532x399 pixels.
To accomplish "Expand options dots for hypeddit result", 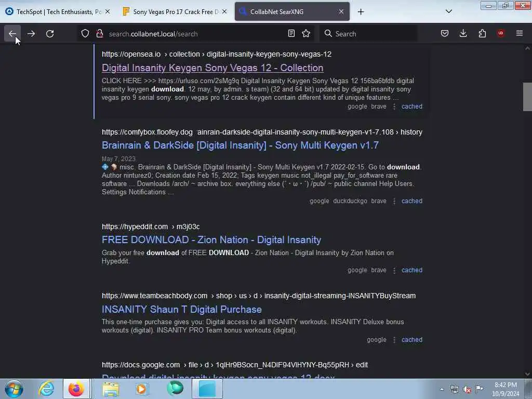I will pos(394,270).
